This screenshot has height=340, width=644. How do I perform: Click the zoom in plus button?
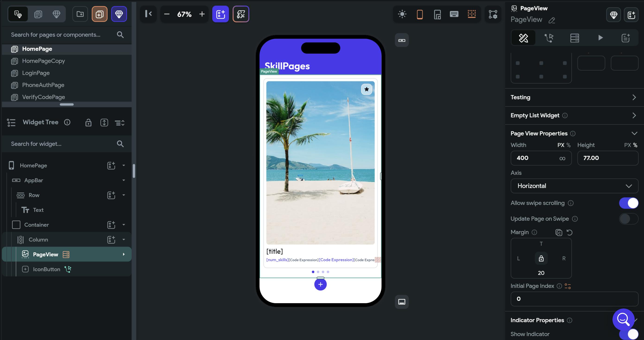pyautogui.click(x=202, y=14)
